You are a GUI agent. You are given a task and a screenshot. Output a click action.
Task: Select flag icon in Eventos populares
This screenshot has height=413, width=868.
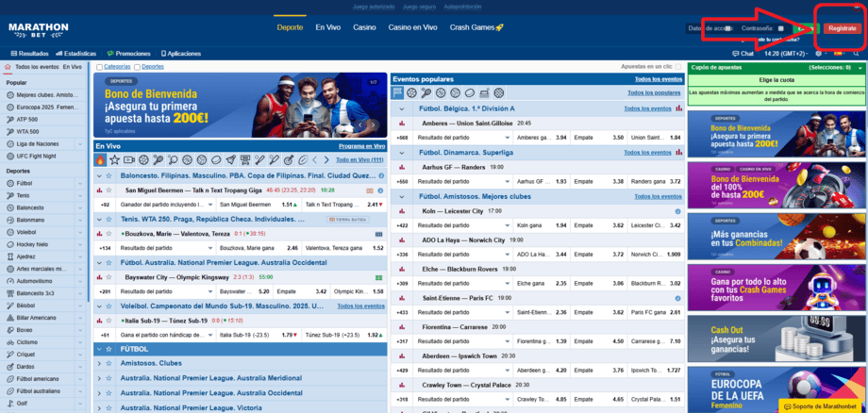click(x=397, y=93)
